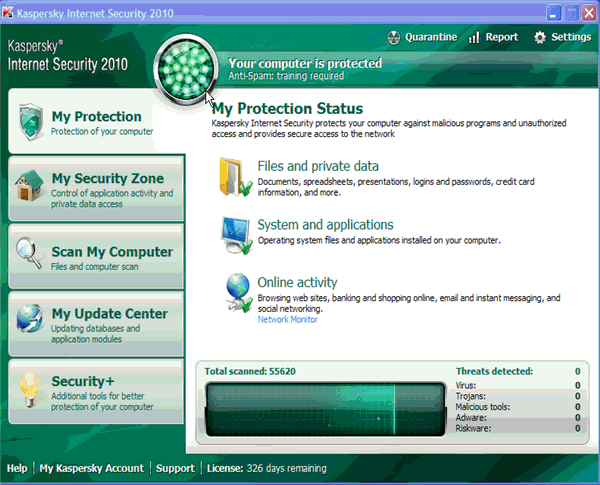
Task: Open System and applications section
Action: tap(325, 225)
